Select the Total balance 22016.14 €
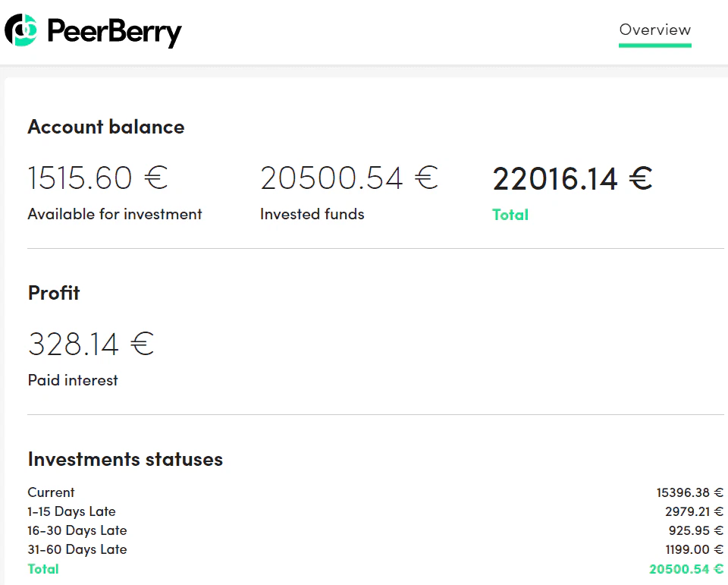728x585 pixels. tap(573, 178)
